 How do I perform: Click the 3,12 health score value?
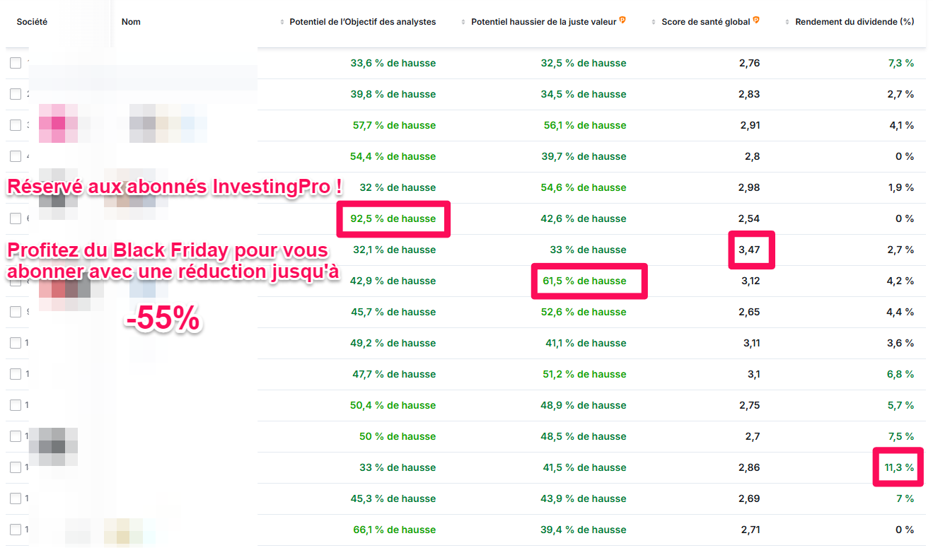(750, 281)
